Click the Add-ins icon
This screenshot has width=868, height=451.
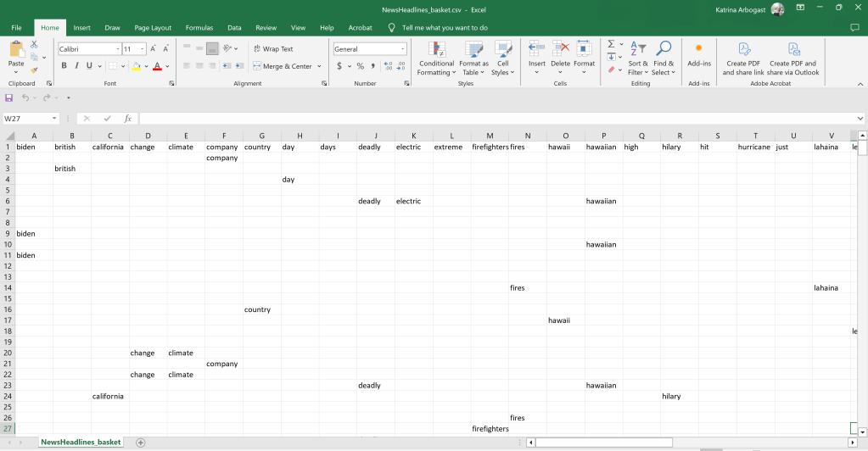698,54
